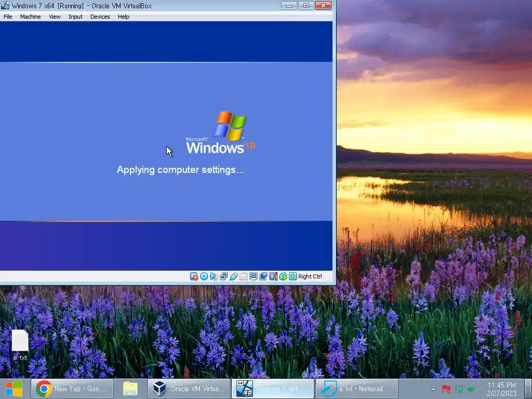Switch to Oracle VM VirtualBox Manager taskbar button

[189, 389]
